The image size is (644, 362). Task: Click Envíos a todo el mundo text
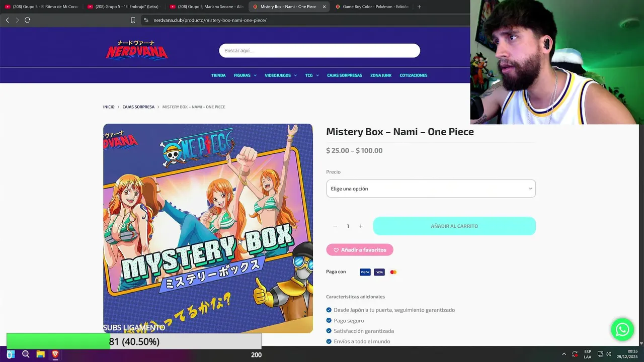pyautogui.click(x=362, y=341)
